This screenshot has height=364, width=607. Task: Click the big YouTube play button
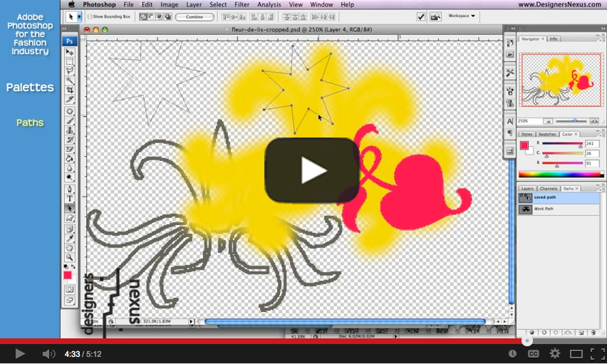312,170
